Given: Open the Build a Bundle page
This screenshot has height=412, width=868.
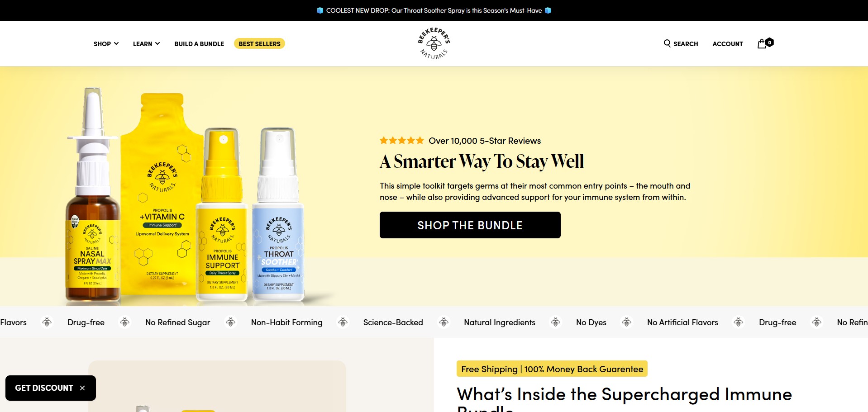Looking at the screenshot, I should click(x=199, y=44).
